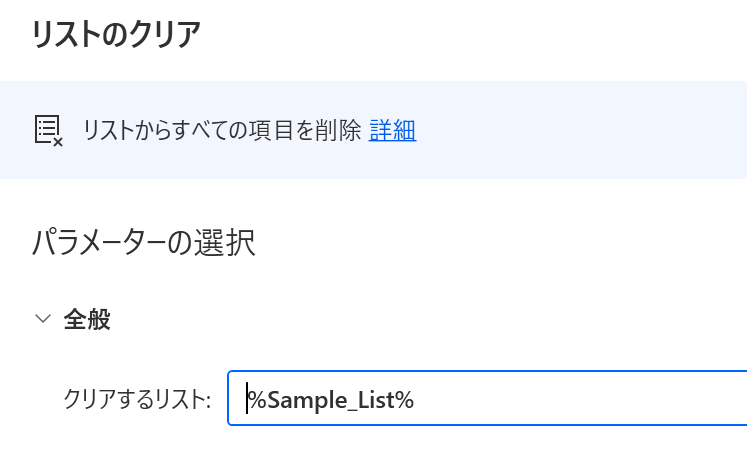
Task: Focus the %Sample_List% text box
Action: point(487,398)
